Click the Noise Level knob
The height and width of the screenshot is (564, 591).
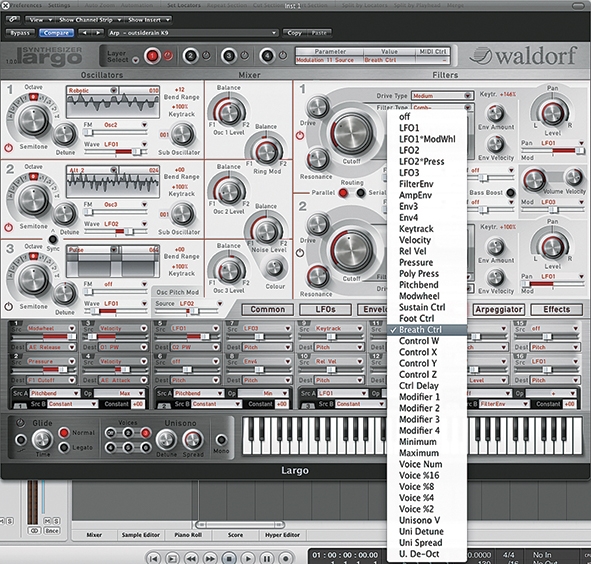[x=266, y=230]
